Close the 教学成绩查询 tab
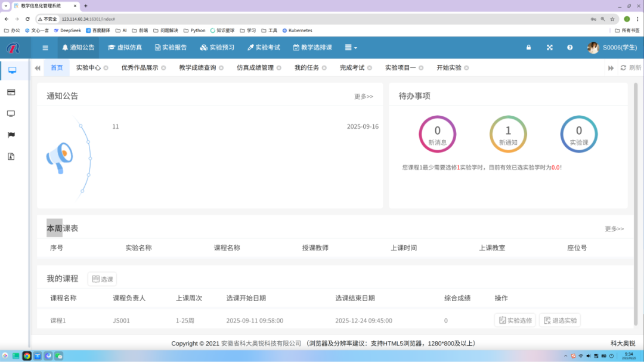 click(221, 68)
